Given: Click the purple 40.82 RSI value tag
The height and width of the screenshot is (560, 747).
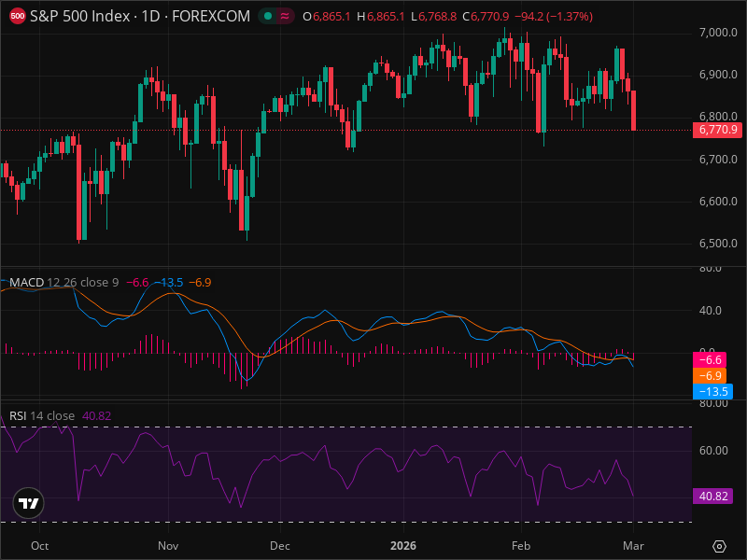Looking at the screenshot, I should 712,497.
